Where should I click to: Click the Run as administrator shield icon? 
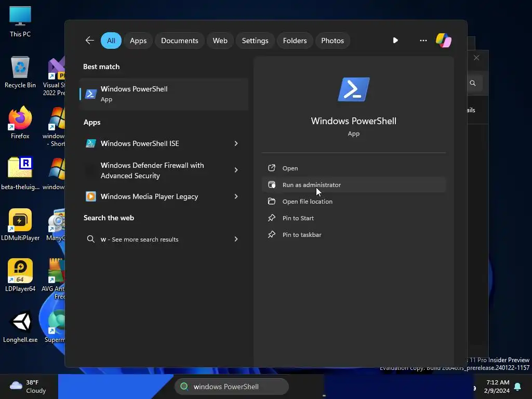point(272,184)
